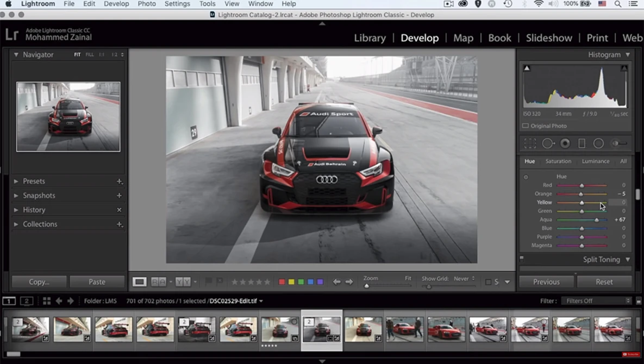Switch to Loupe view in toolbar
This screenshot has height=364, width=644.
point(139,282)
